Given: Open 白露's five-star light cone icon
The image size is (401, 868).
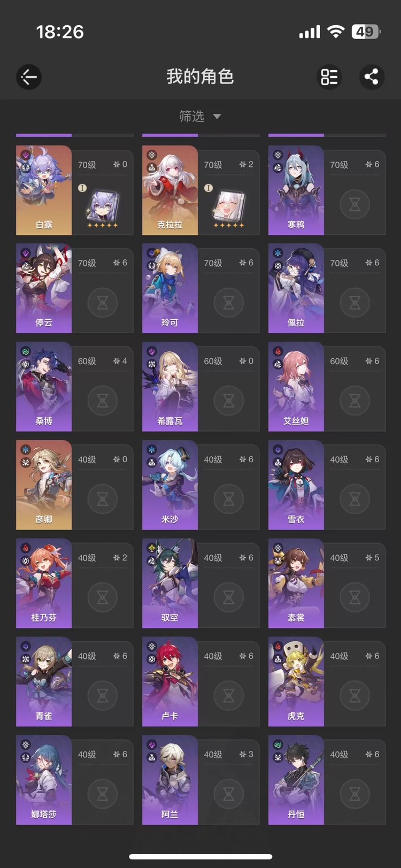Looking at the screenshot, I should [103, 208].
